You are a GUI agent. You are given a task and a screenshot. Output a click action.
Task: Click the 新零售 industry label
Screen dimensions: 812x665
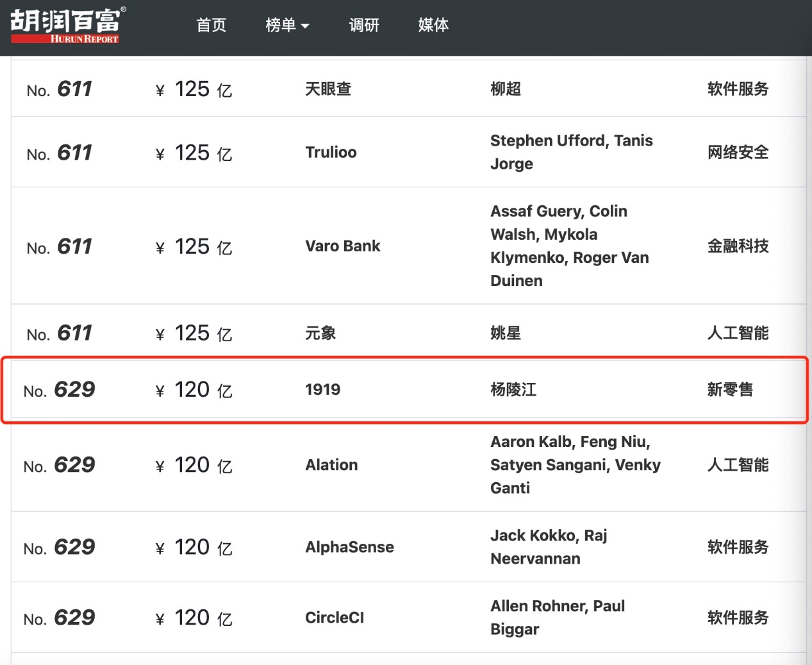pyautogui.click(x=730, y=389)
